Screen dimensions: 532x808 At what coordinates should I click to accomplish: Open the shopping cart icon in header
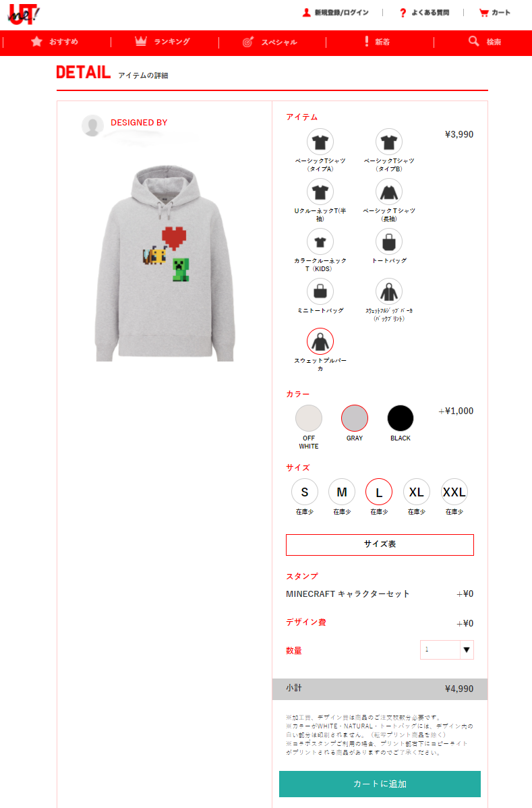point(483,12)
